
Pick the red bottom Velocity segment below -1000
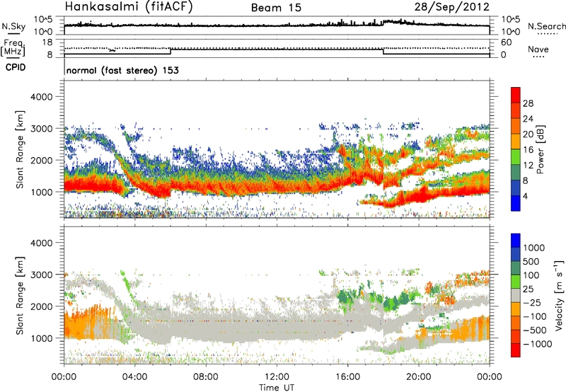point(516,350)
